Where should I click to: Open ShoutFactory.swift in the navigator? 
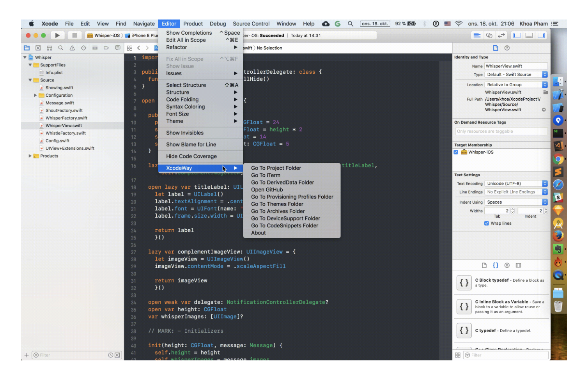(64, 110)
